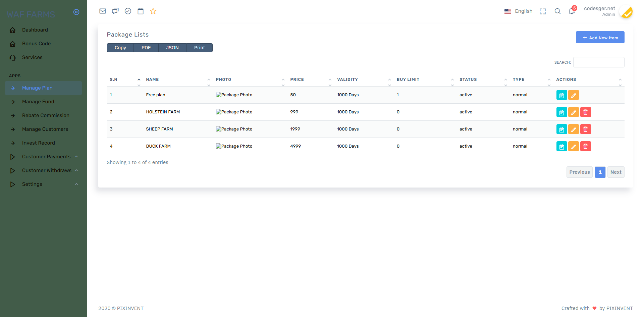Screen dimensions: 644x317
Task: Click calendar action icon for DUCK FARM
Action: pyautogui.click(x=562, y=147)
